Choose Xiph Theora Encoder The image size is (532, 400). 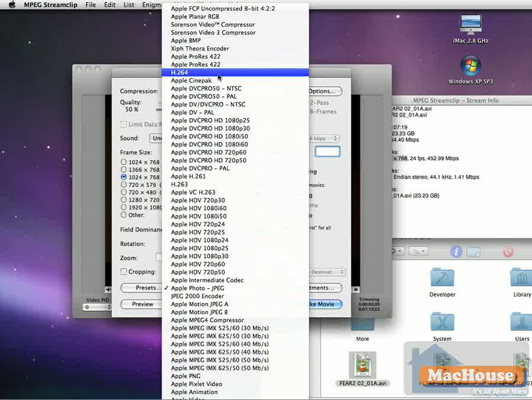(x=235, y=49)
